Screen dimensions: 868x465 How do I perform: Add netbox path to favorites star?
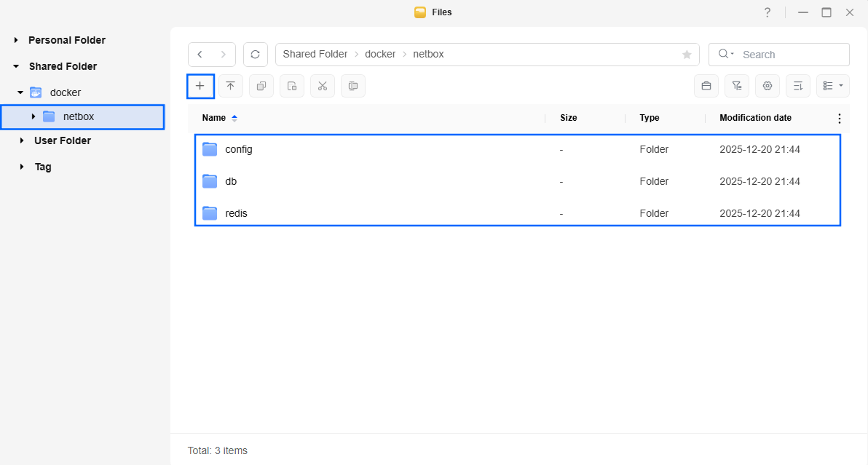click(x=686, y=55)
